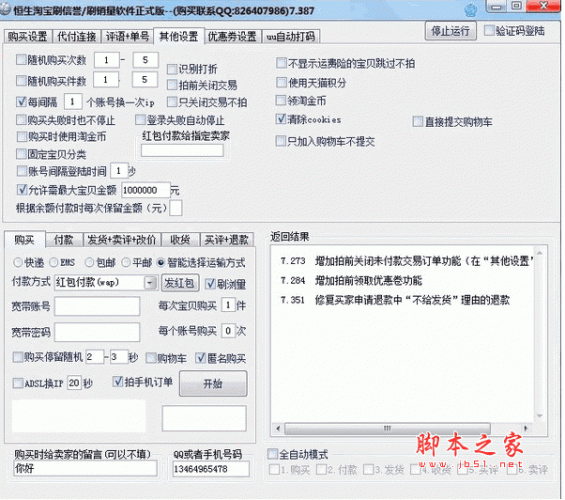Enable the ADSL换IP checkbox
565x500 pixels.
[x=18, y=383]
